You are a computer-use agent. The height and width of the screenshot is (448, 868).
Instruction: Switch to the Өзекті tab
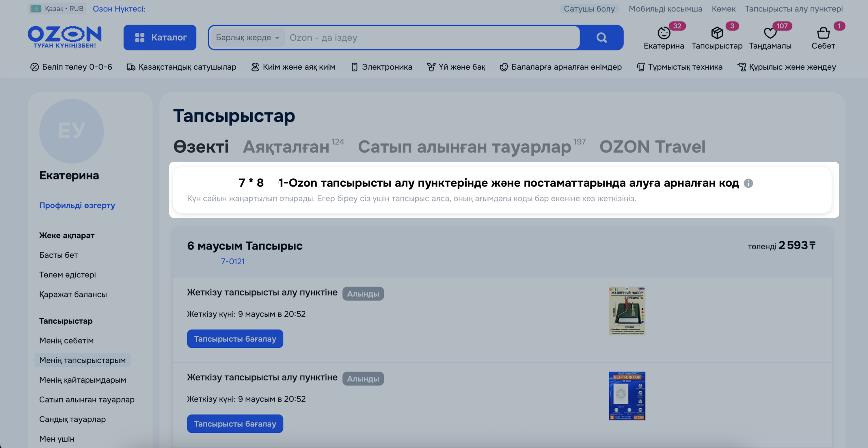coord(201,147)
